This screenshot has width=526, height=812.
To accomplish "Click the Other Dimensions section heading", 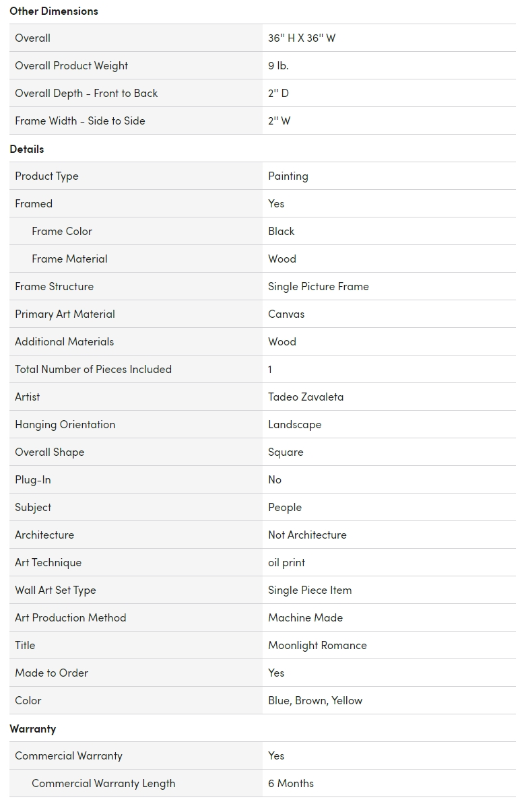I will pyautogui.click(x=54, y=11).
